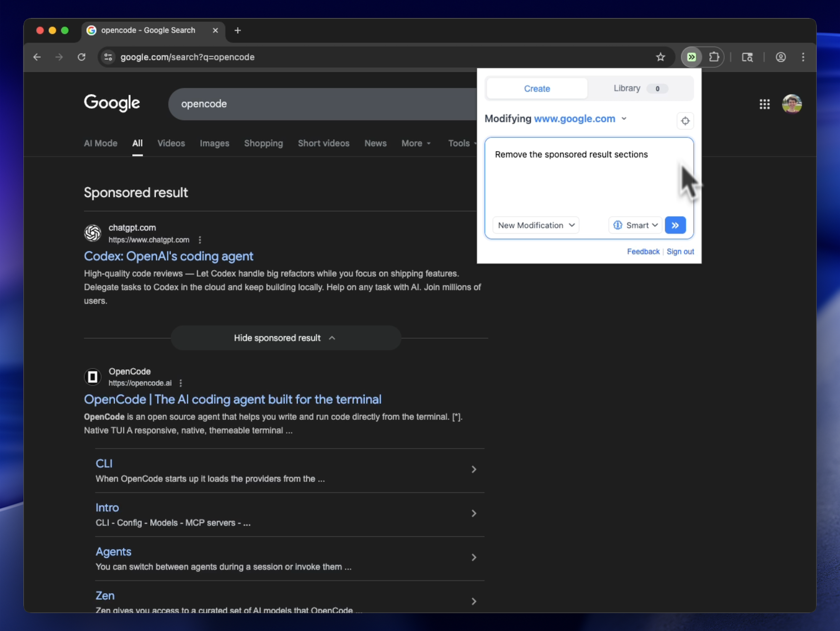Viewport: 840px width, 631px height.
Task: Bookmark the page via the star icon
Action: coord(660,57)
